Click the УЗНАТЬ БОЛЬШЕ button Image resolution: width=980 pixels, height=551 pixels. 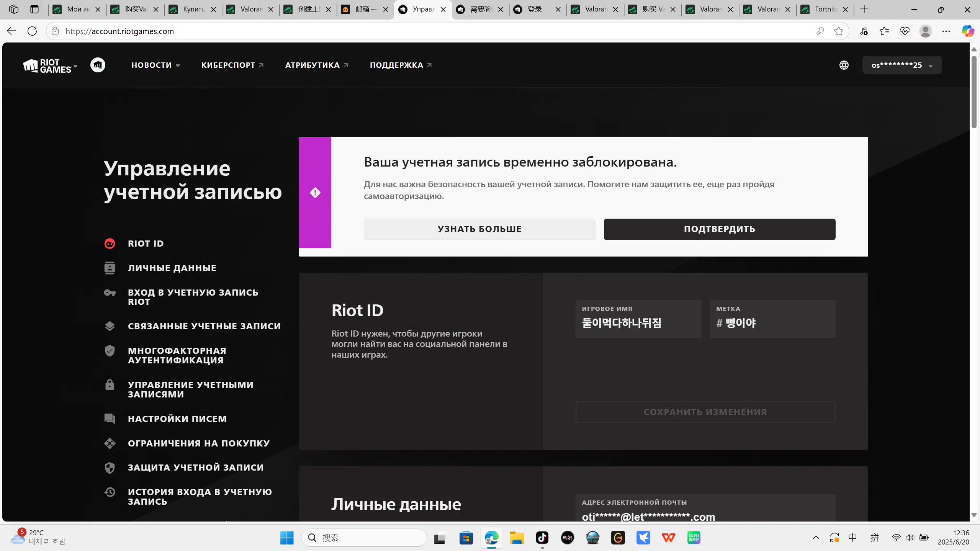479,229
